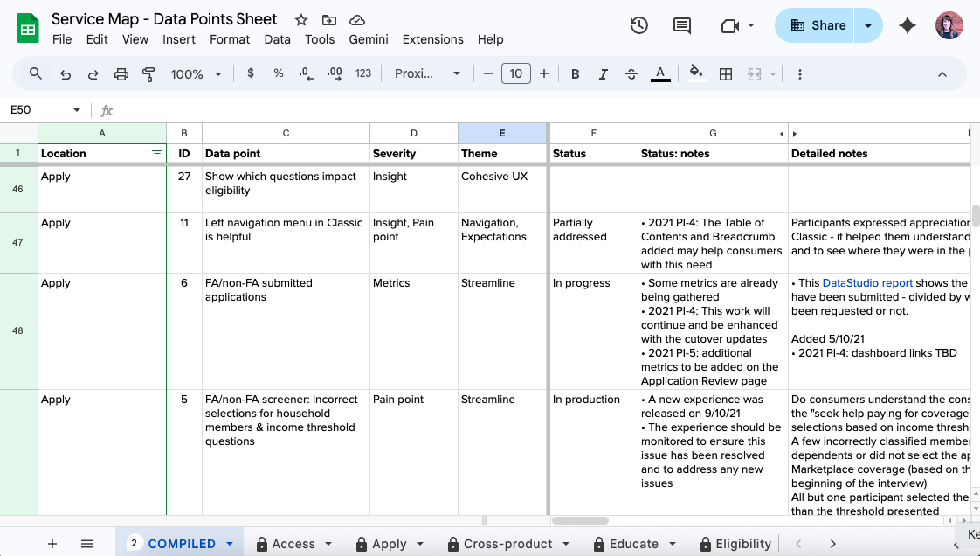Collapse the toolbar with the chevron
The width and height of the screenshot is (980, 556).
tap(942, 73)
